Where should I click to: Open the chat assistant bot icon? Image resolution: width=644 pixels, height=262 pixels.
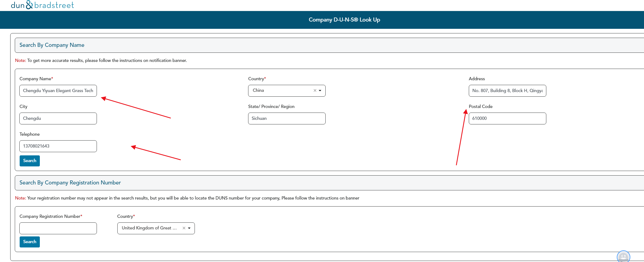(x=623, y=256)
